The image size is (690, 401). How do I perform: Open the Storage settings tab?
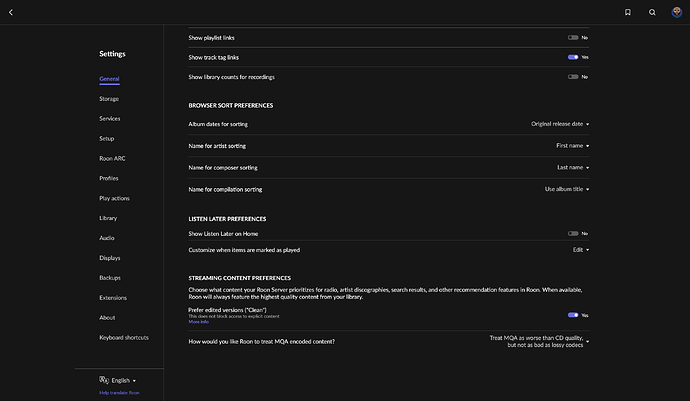click(x=109, y=99)
